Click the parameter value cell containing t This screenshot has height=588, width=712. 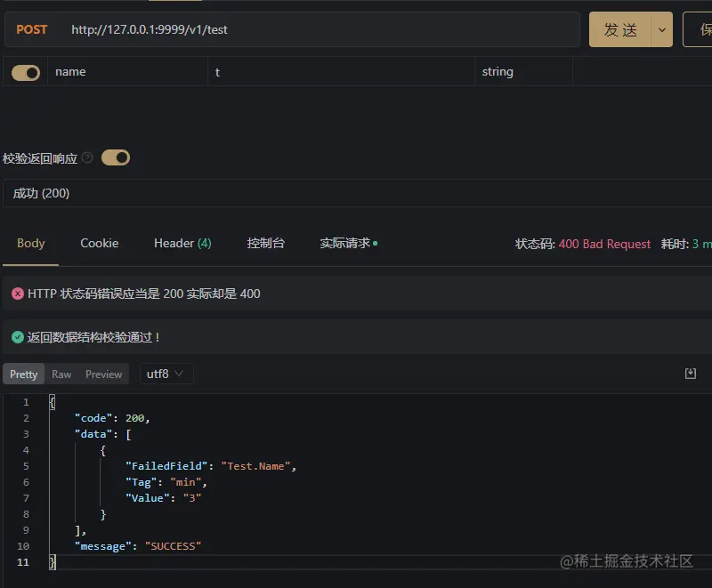pos(341,72)
